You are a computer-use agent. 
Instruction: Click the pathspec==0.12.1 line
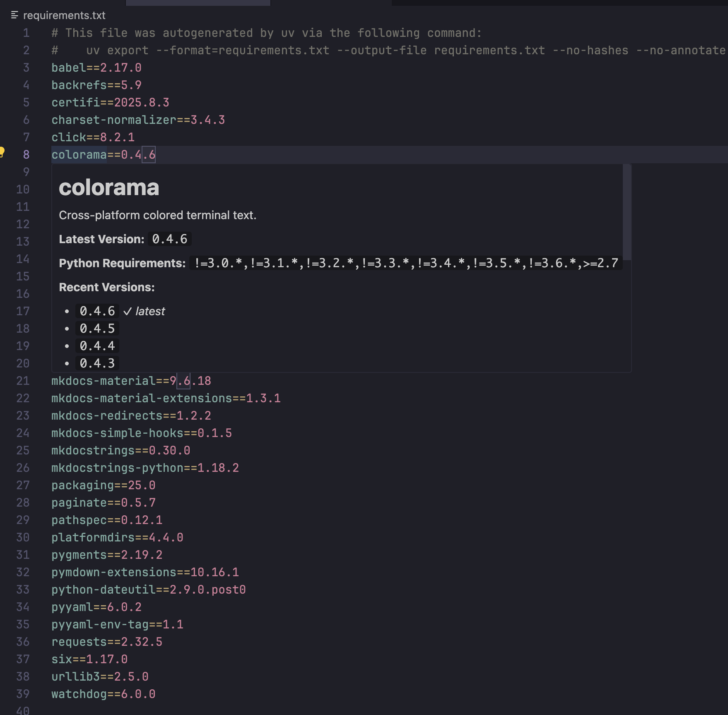coord(107,520)
